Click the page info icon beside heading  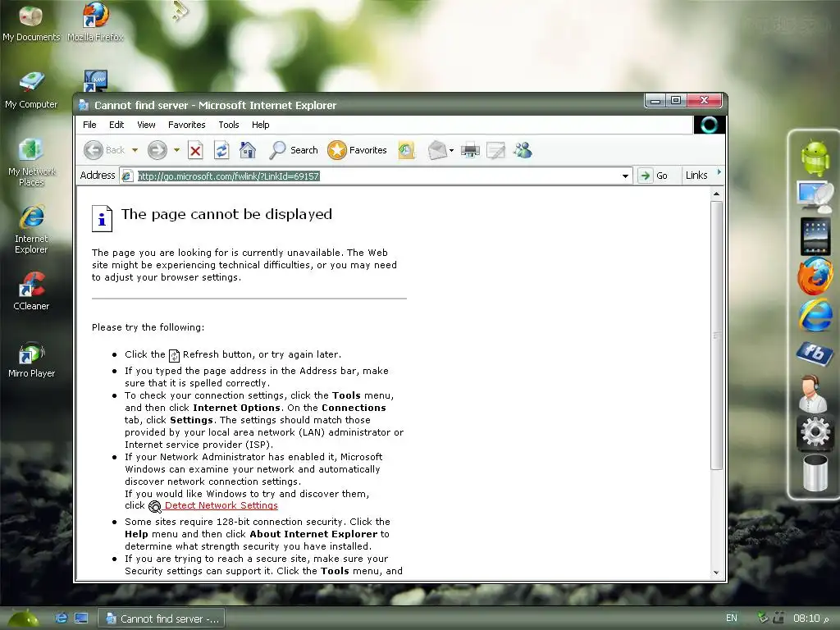click(102, 218)
